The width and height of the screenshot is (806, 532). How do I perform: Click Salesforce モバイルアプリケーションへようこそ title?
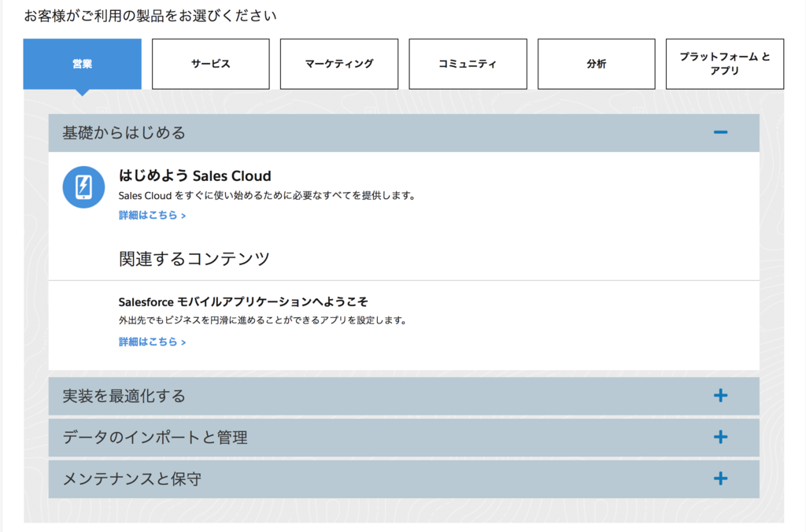(x=243, y=301)
